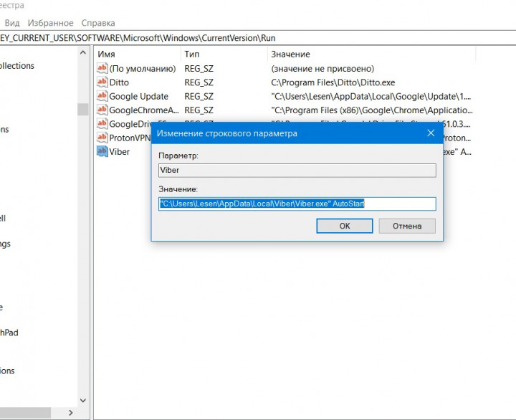Viewport: 516px width, 420px height.
Task: Select the ProtonVPN value icon
Action: click(x=102, y=138)
